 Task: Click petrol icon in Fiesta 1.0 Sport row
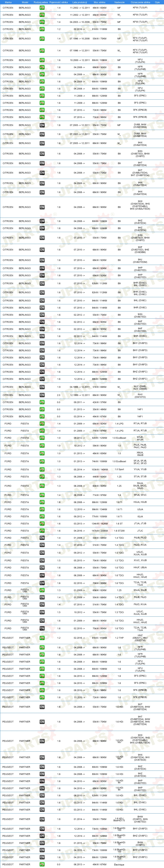(x=42, y=469)
